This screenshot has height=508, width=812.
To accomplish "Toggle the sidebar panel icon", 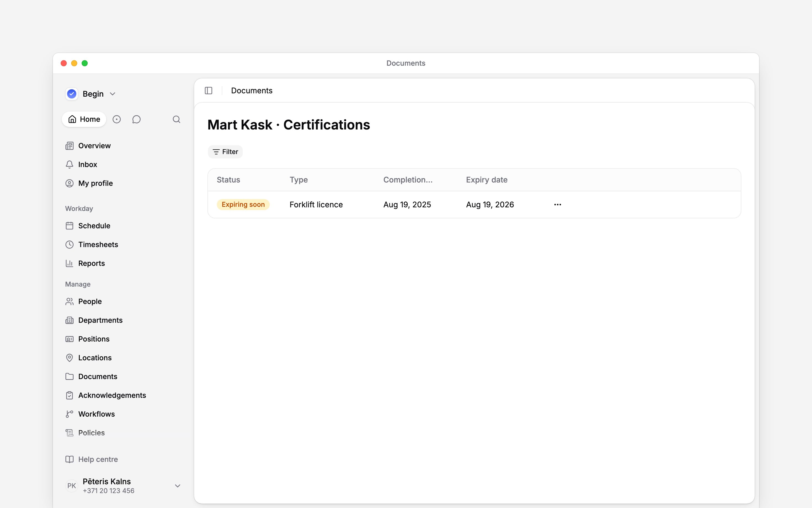I will tap(208, 91).
